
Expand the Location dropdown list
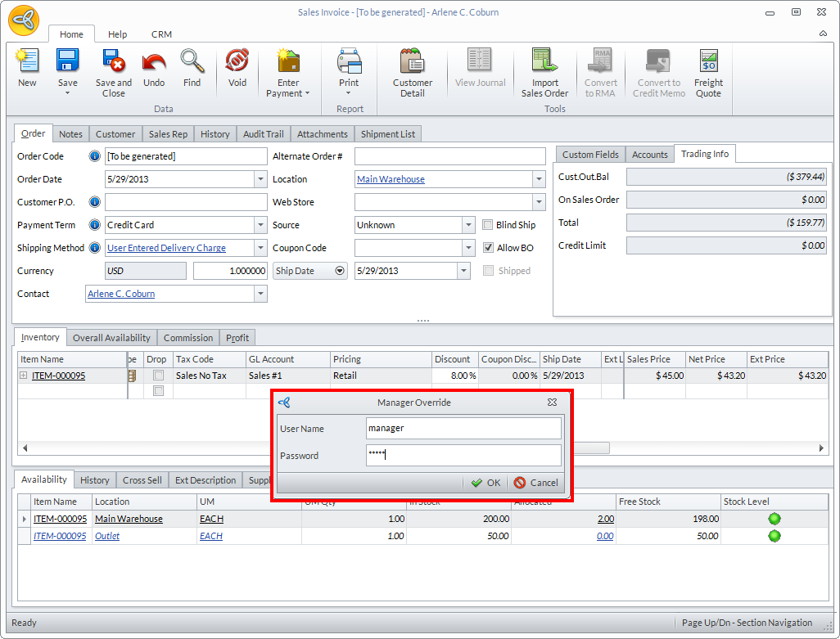539,179
